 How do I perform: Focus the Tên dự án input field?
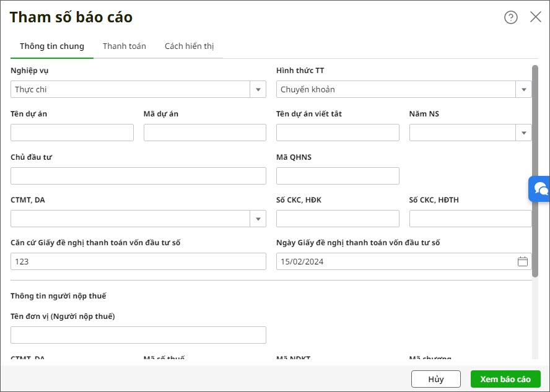pos(72,133)
